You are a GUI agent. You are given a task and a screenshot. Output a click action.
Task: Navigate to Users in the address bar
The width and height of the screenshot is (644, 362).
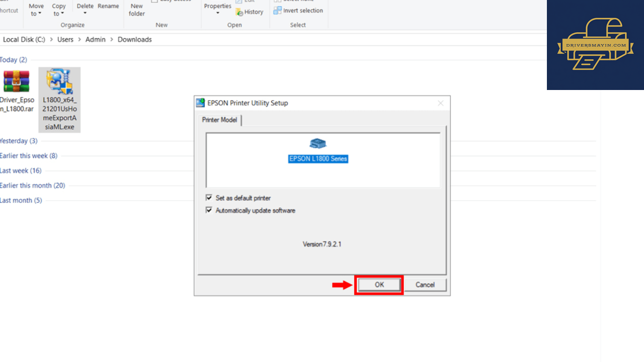65,39
